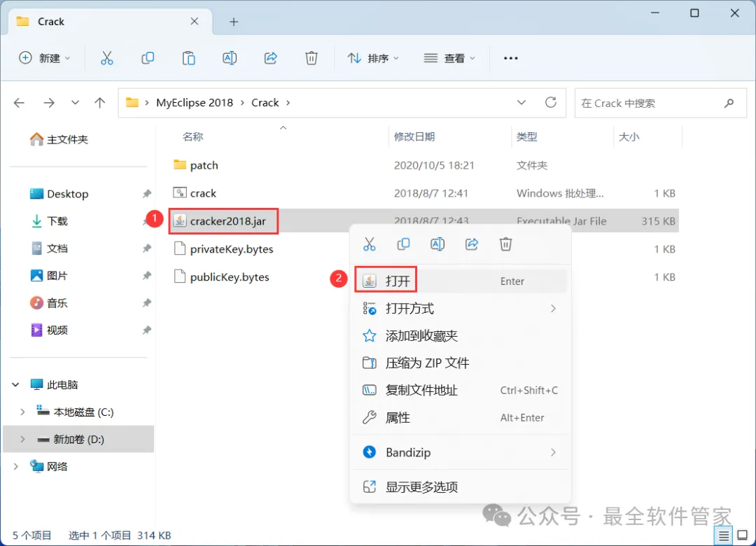Open 主文件夹 in the sidebar
Image resolution: width=756 pixels, height=546 pixels.
59,139
